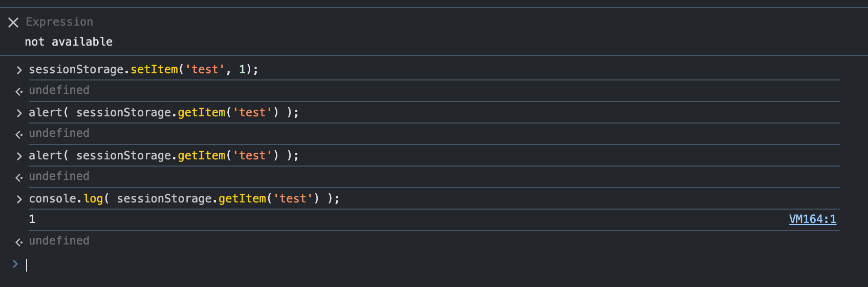
Task: Click return arrow beside the last undefined
Action: click(19, 242)
